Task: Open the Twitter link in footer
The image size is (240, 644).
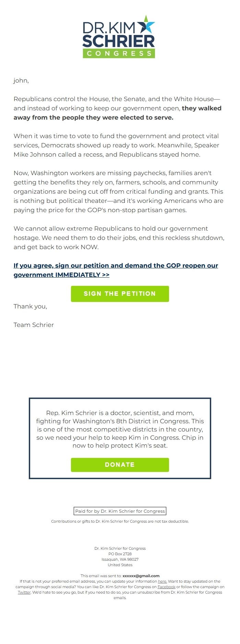Action: (x=24, y=592)
